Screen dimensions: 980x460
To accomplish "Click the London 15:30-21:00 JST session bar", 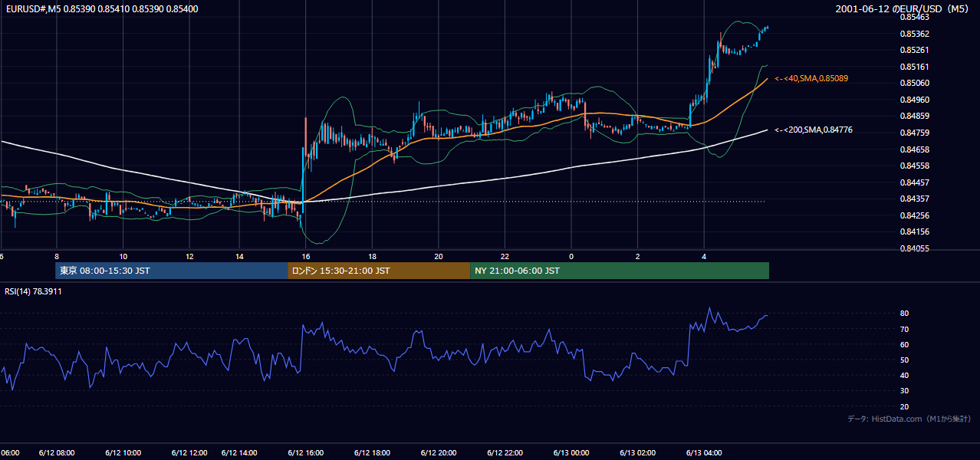I will 379,271.
